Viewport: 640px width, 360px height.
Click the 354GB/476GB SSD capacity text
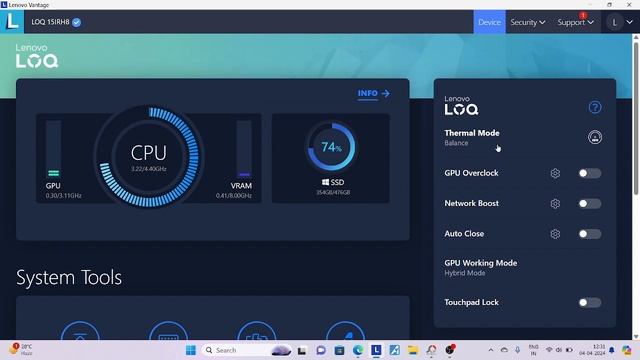click(333, 192)
